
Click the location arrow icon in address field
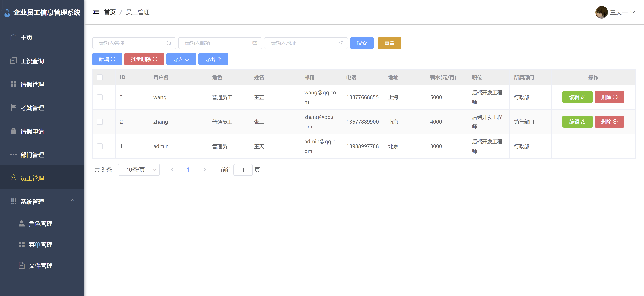(341, 43)
